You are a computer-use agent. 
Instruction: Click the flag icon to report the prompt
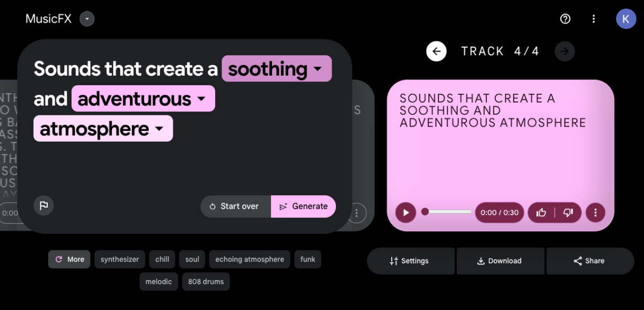43,205
